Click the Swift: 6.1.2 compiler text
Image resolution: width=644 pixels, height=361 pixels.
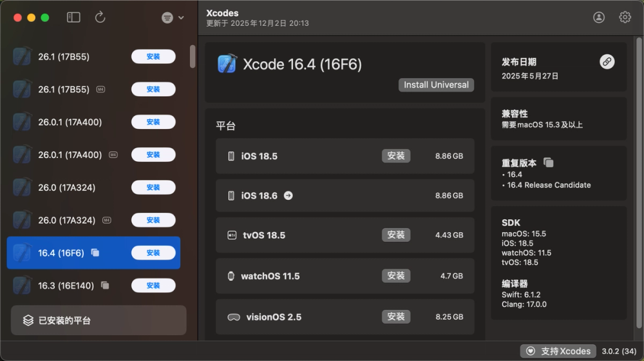(521, 295)
